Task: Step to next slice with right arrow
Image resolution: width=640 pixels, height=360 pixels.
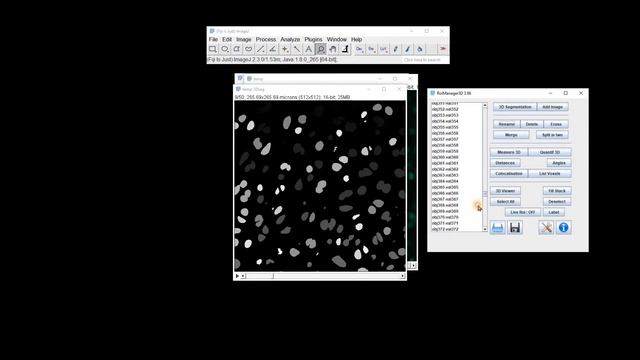Action: tap(403, 276)
